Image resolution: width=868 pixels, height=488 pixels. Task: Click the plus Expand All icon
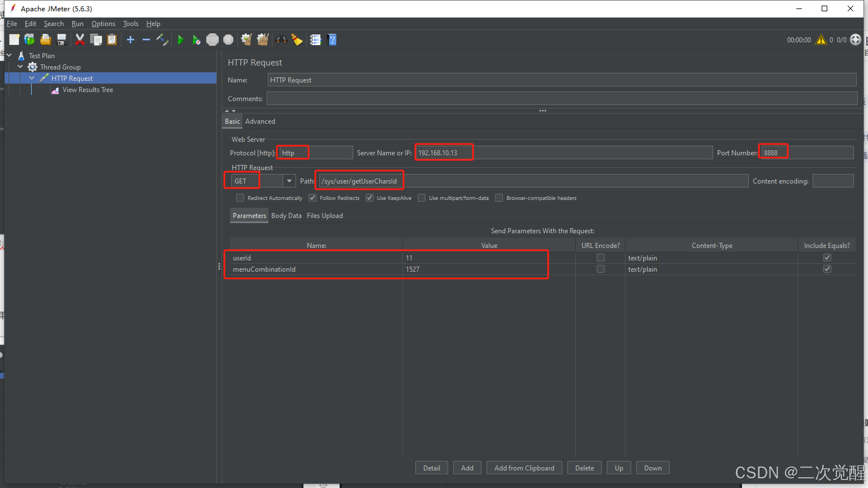coord(131,40)
